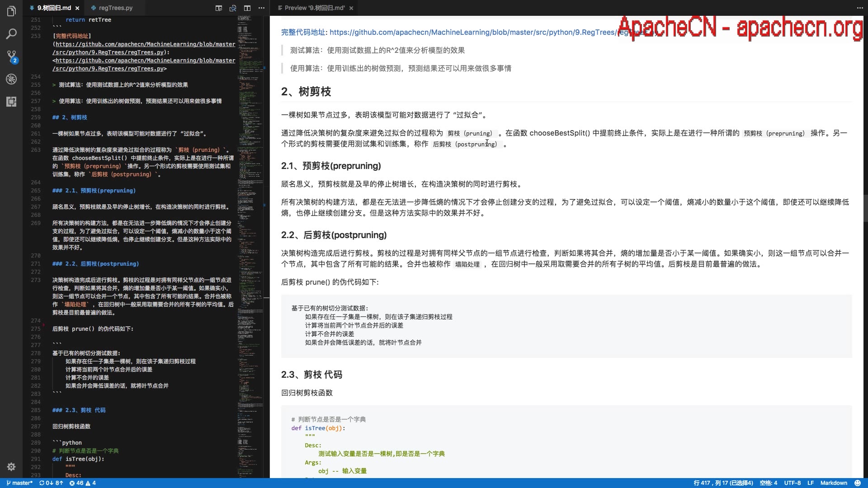Click the '```python' line in the editor
The height and width of the screenshot is (488, 868).
coord(67,443)
